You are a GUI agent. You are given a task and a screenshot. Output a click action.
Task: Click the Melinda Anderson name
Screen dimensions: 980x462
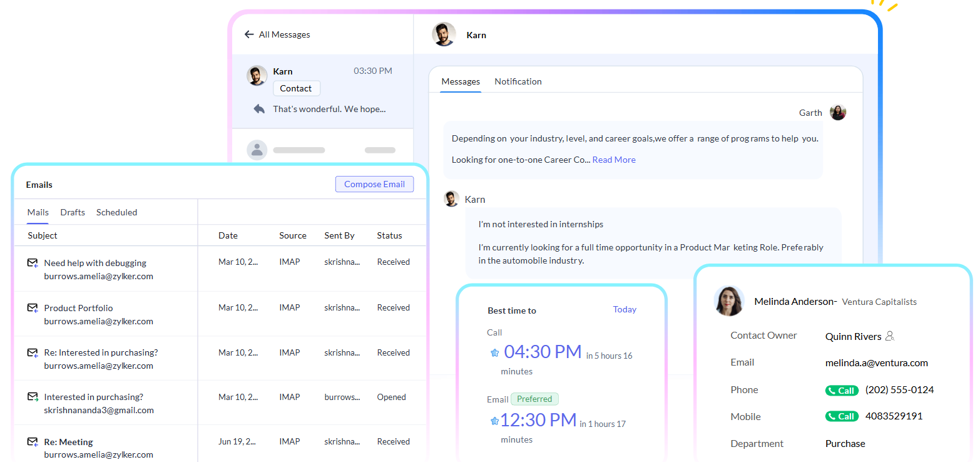794,301
